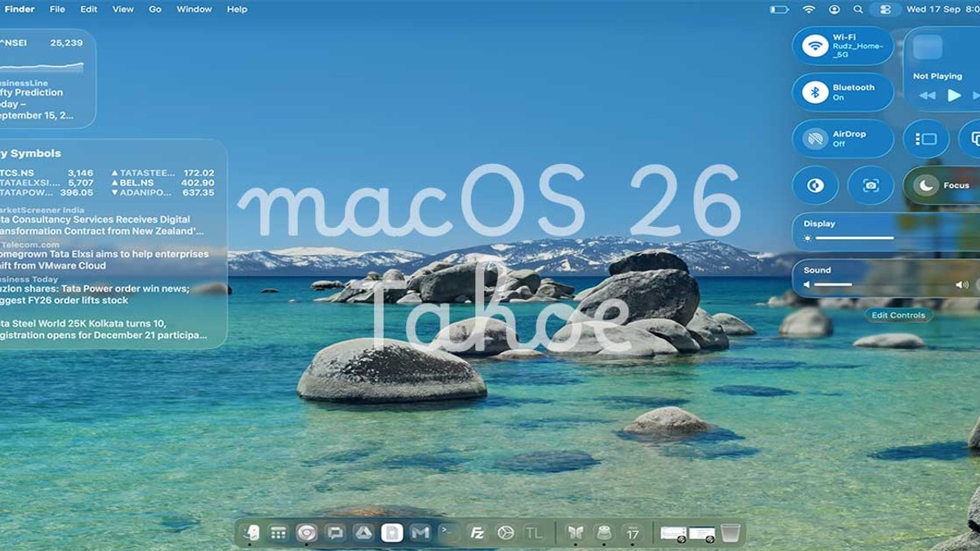The height and width of the screenshot is (551, 980).
Task: Select the BEL.NS 402.90 stock row
Action: coord(163,183)
